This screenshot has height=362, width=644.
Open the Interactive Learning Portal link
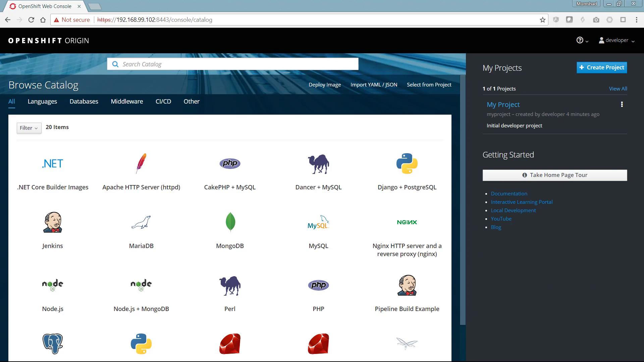click(x=522, y=202)
